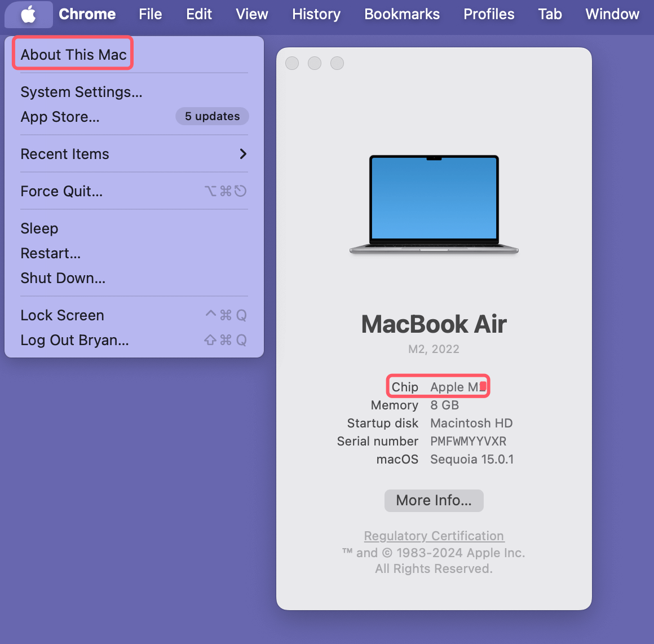654x644 pixels.
Task: Open the Regulatory Certification link
Action: [434, 536]
